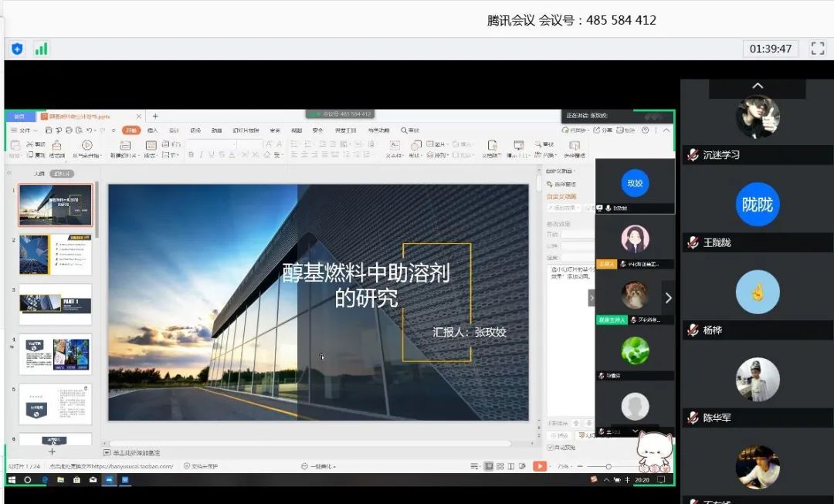Check the green network signal indicator
Viewport: 834px width, 504px height.
click(x=41, y=49)
